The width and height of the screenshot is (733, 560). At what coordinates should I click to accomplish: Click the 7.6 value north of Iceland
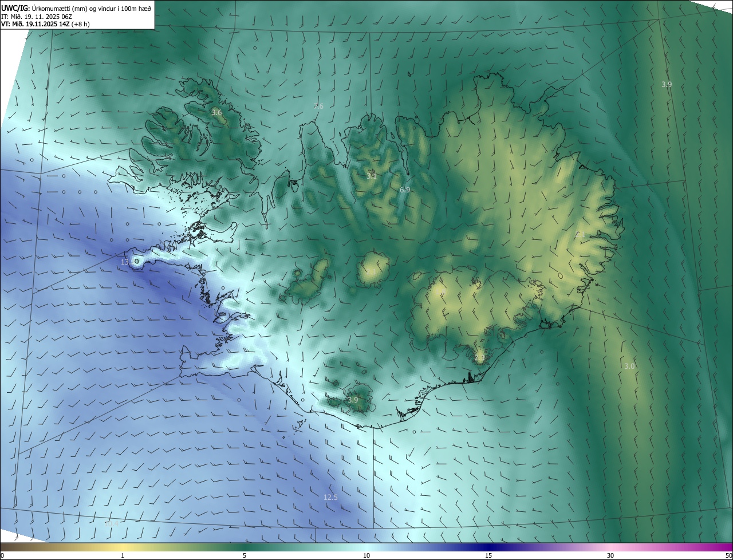[318, 107]
